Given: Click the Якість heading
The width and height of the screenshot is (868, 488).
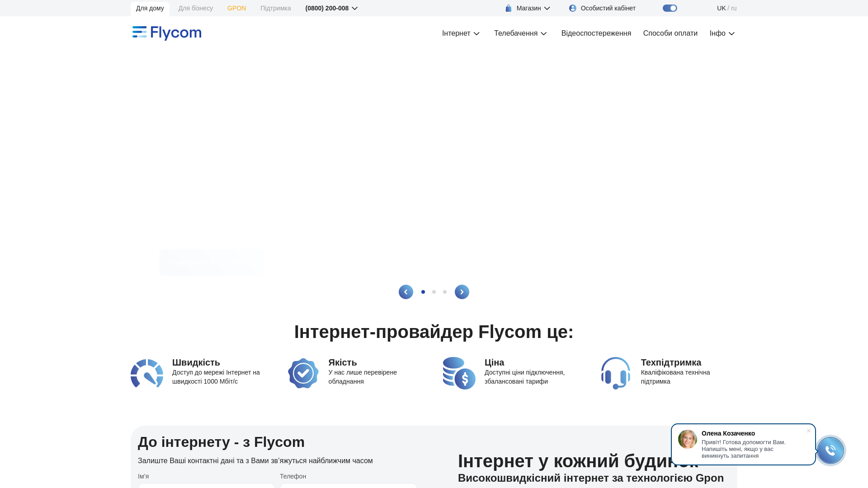Looking at the screenshot, I should tap(343, 362).
